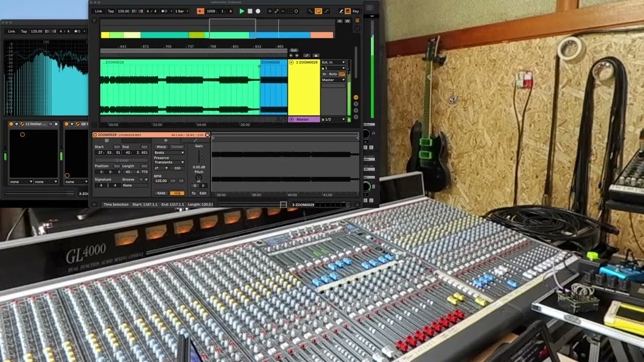
Task: Open the clip Audio tab icon
Action: 166,140
